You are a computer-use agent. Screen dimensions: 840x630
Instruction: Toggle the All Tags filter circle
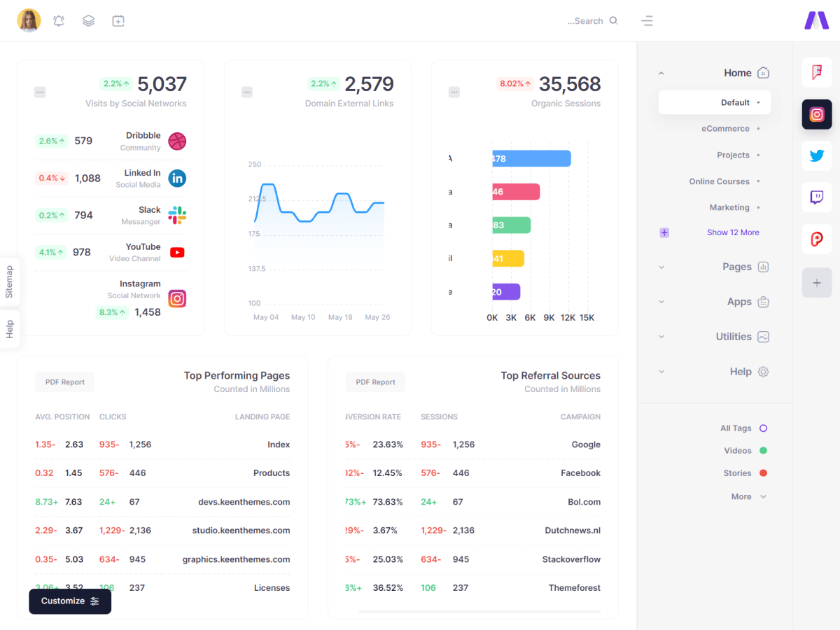tap(763, 428)
